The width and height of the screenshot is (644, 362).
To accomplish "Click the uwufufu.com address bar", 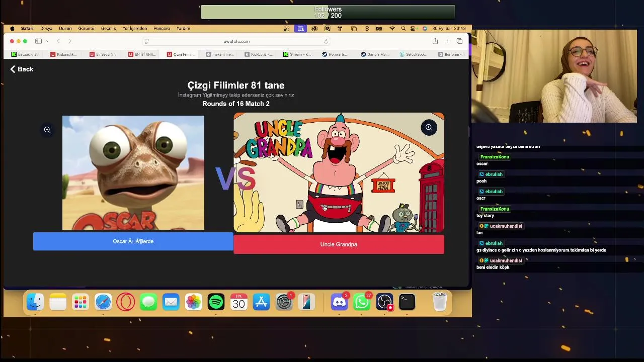I will coord(236,41).
